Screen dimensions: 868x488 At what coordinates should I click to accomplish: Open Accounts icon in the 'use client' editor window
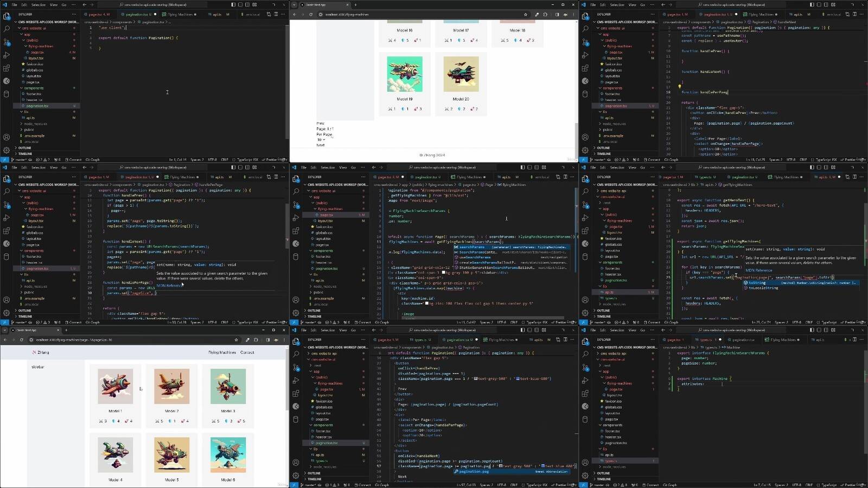click(7, 137)
